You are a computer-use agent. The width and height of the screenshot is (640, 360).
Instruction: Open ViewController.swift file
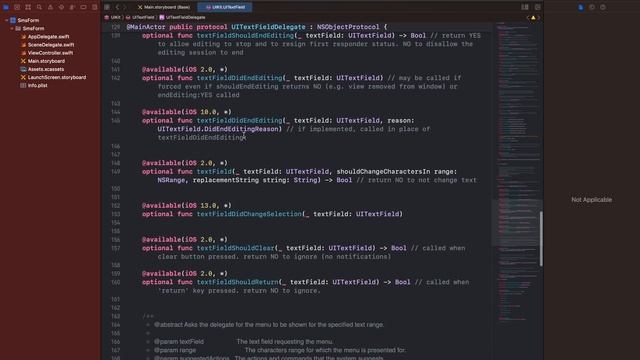click(x=50, y=53)
